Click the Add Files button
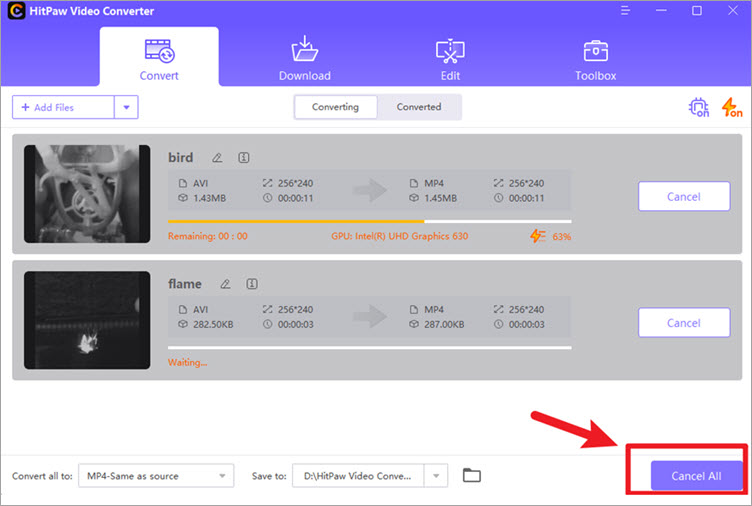The height and width of the screenshot is (506, 752). tap(63, 107)
